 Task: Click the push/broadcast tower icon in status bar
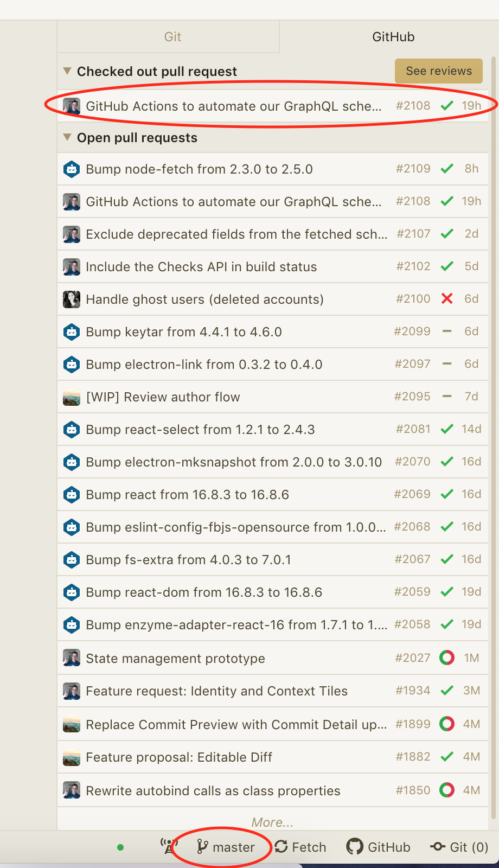coord(169,847)
